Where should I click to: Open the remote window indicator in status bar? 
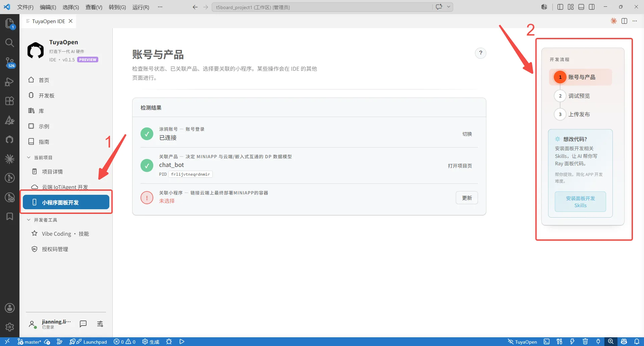point(7,342)
